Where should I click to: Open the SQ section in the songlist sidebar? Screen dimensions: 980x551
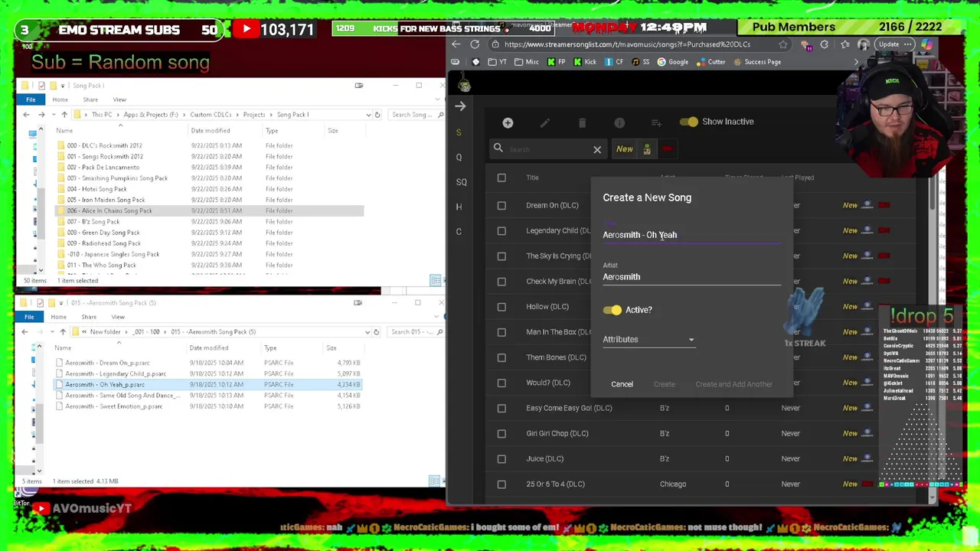tap(461, 182)
